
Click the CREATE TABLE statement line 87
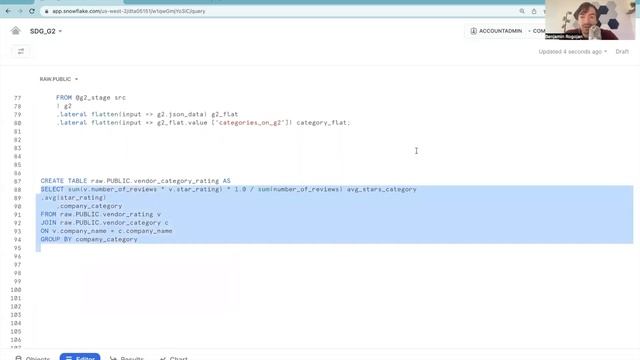(x=135, y=181)
